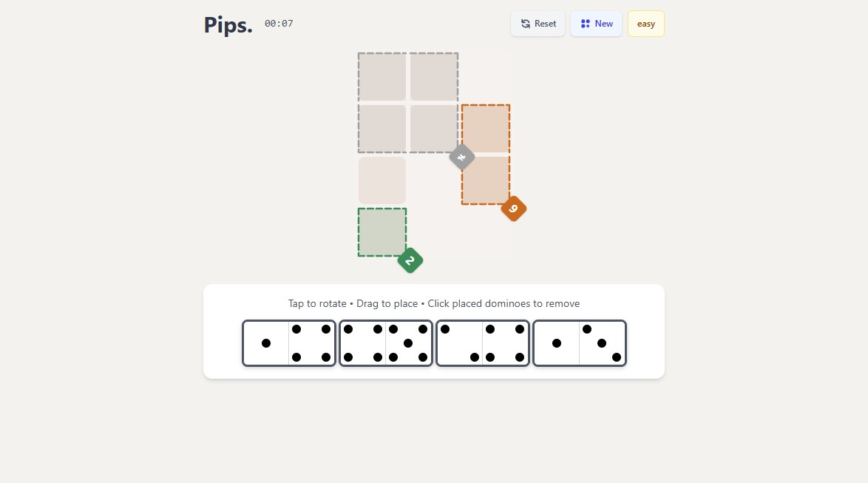Click the top orange dashed cell
Viewport: 868px width, 483px height.
tap(485, 129)
